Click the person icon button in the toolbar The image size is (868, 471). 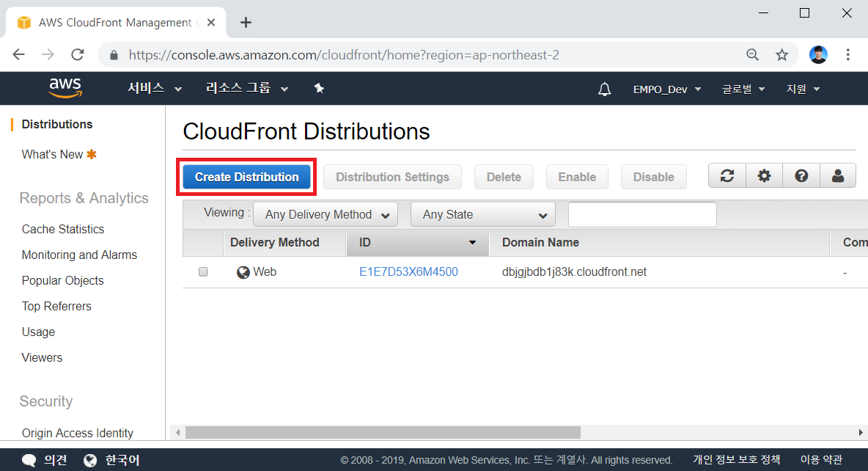tap(838, 176)
